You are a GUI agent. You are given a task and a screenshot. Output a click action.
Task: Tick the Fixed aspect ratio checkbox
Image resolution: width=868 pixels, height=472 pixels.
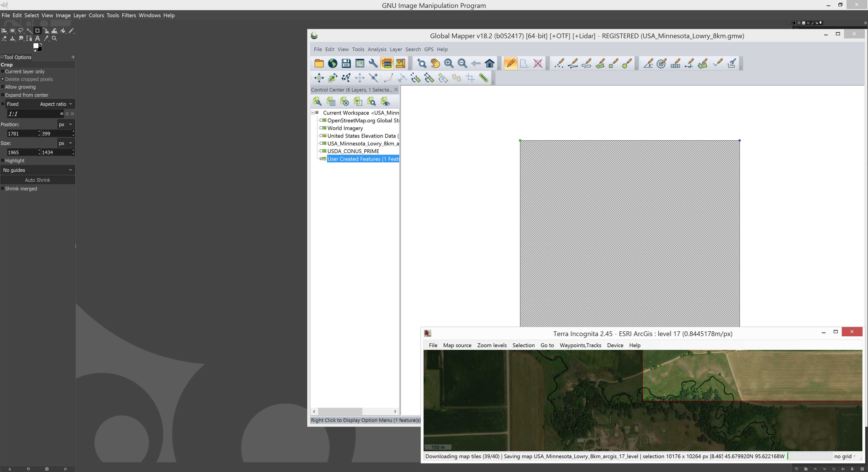[x=3, y=104]
